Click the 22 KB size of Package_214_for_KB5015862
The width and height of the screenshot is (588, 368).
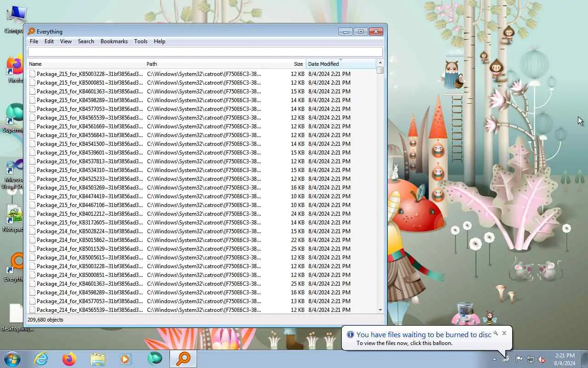click(297, 240)
